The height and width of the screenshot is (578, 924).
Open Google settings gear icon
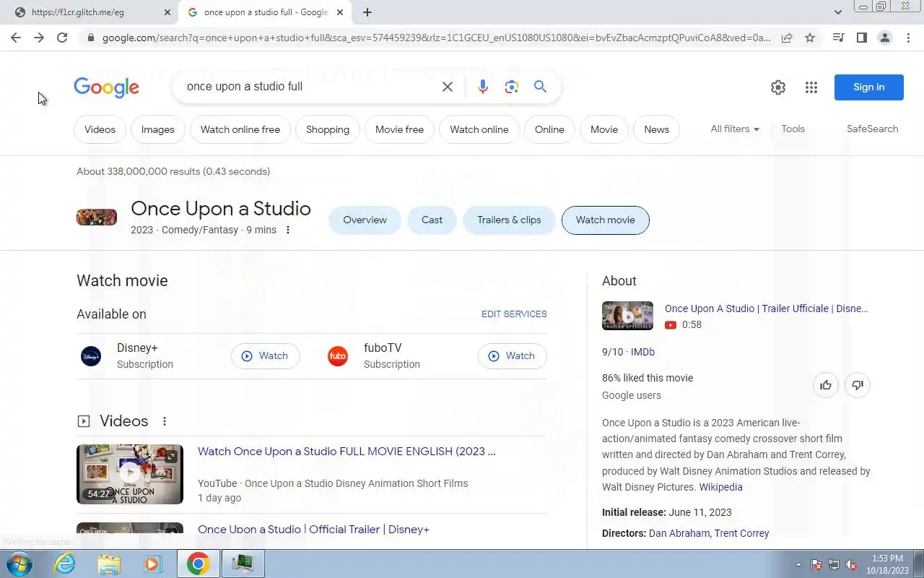pos(778,87)
